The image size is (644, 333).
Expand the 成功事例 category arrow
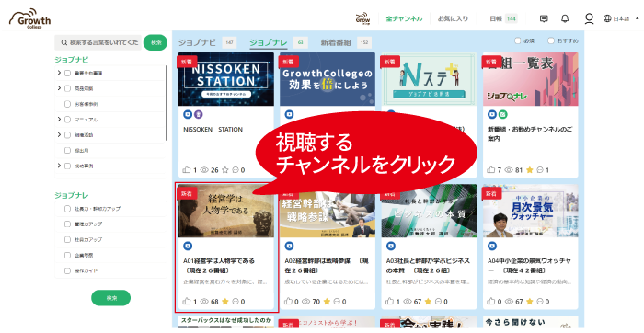(59, 166)
